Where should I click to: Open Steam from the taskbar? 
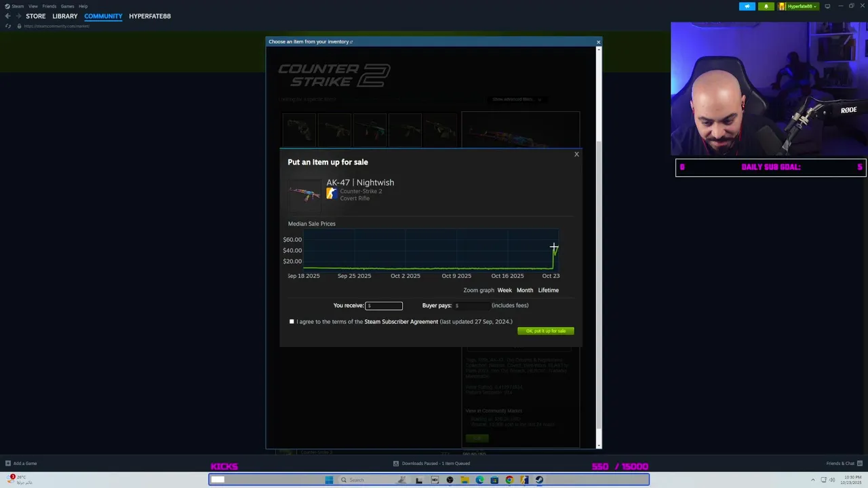click(x=539, y=480)
